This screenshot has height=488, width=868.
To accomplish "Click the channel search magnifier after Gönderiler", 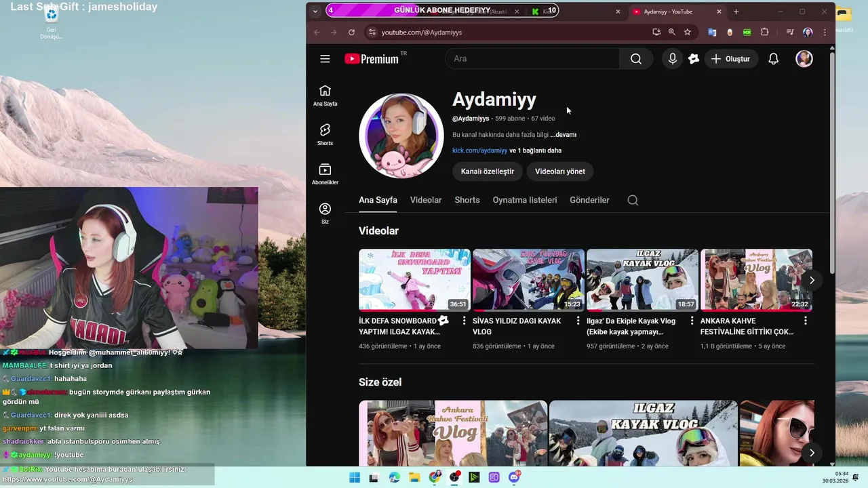I will (x=633, y=200).
